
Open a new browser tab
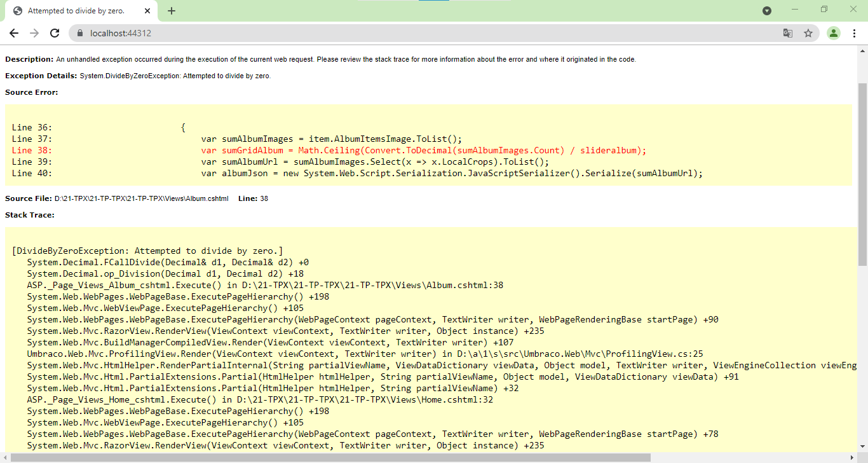pos(172,11)
